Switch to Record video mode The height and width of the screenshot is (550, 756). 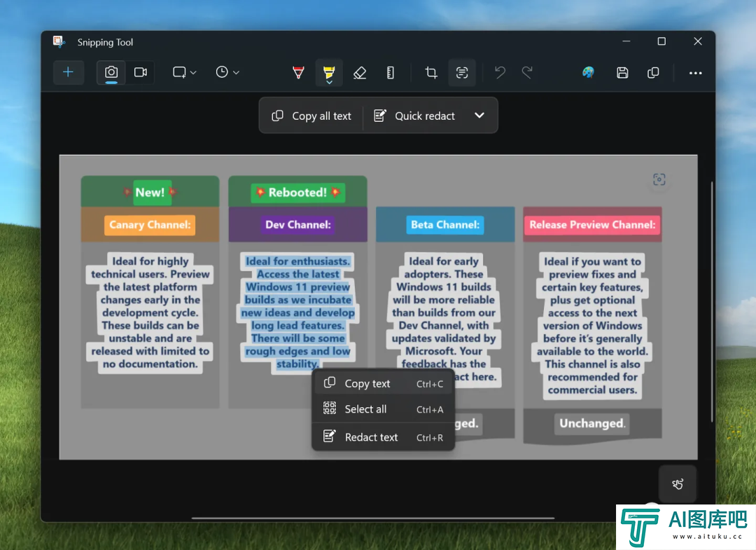pyautogui.click(x=140, y=72)
